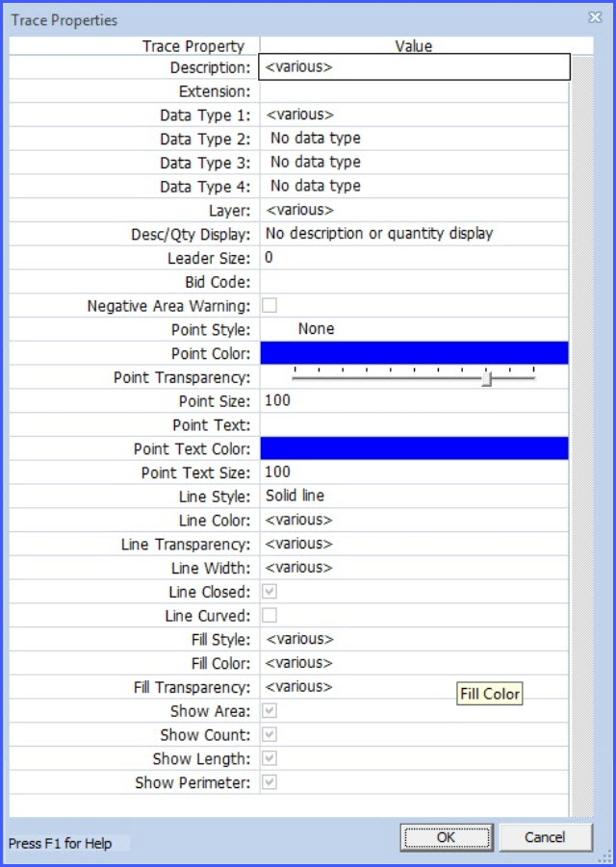Click the Description value field
The width and height of the screenshot is (616, 867).
click(x=414, y=67)
